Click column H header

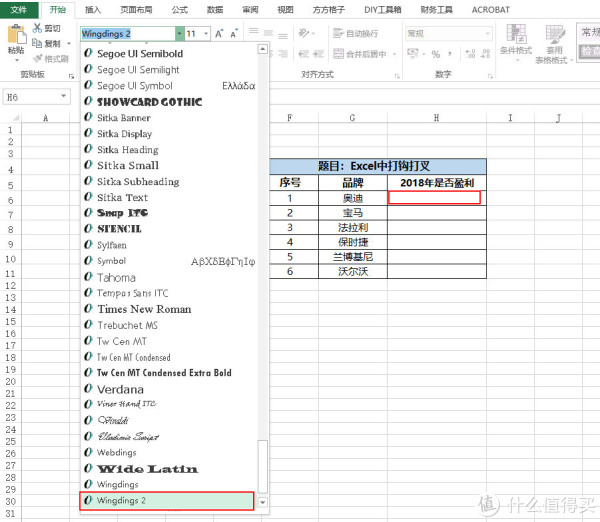(437, 118)
